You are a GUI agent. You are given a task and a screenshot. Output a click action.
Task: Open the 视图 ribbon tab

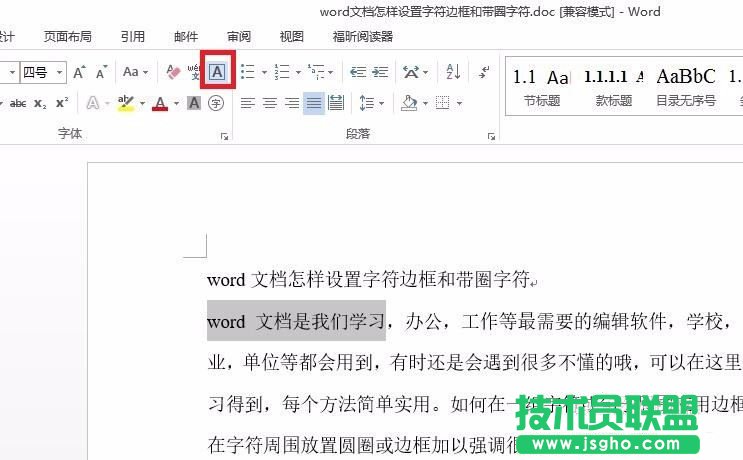point(291,36)
